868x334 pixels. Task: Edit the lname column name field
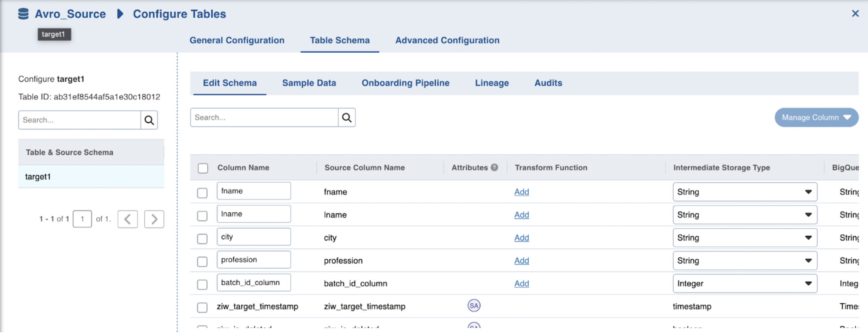[x=254, y=214]
